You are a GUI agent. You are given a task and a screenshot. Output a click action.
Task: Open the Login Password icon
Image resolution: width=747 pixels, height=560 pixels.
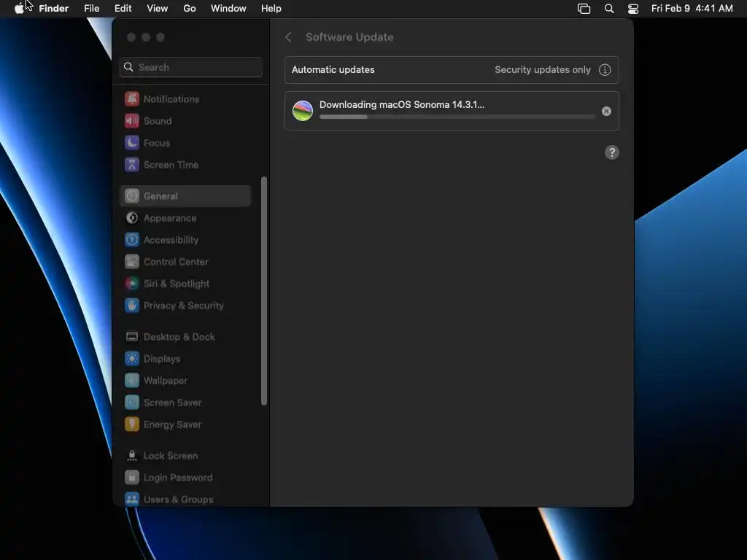coord(132,478)
